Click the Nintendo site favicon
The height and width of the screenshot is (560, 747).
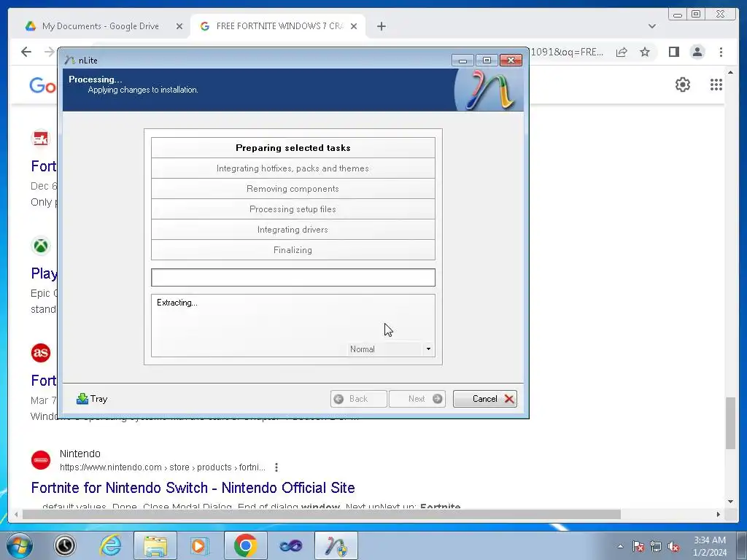coord(41,460)
